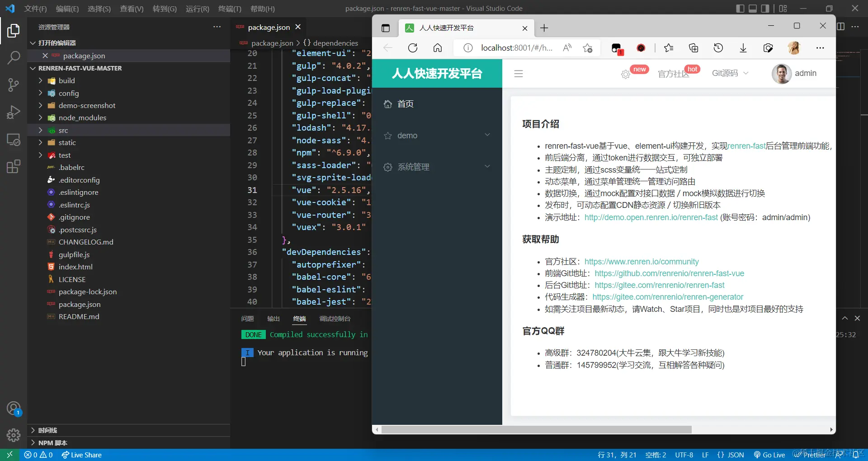
Task: Open README.md in the file explorer
Action: tap(128, 316)
